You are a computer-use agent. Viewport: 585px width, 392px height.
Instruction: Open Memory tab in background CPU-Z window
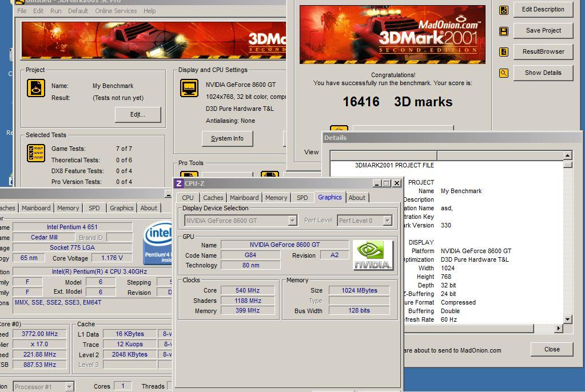(68, 208)
